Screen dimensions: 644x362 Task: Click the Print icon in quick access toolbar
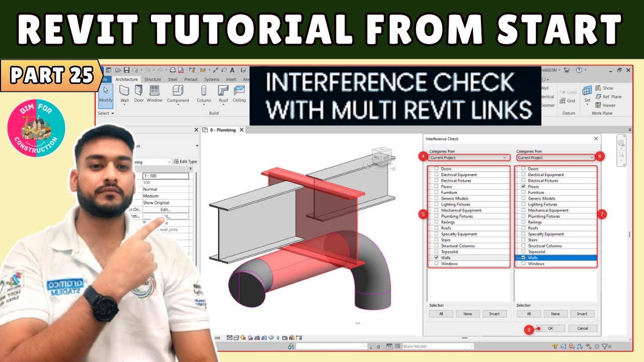[x=173, y=70]
